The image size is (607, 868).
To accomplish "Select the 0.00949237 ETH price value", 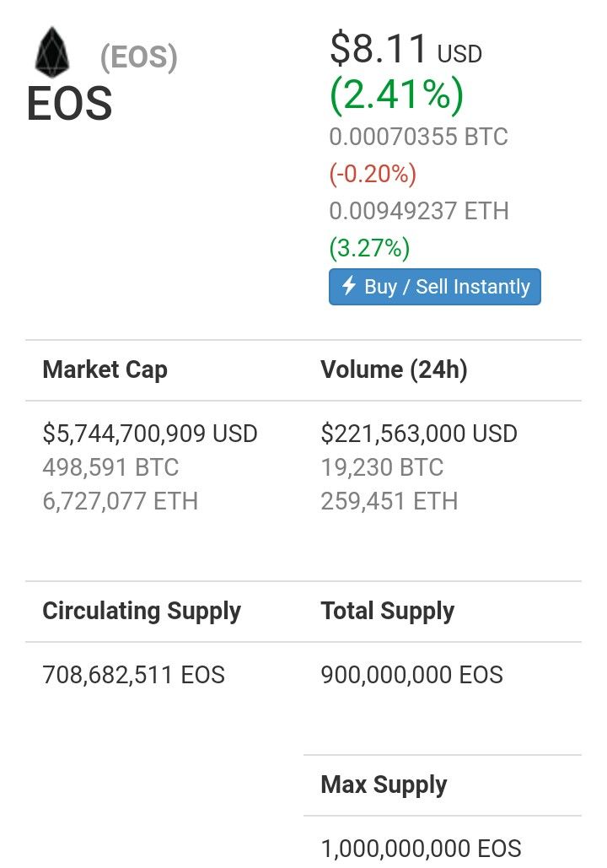I will pos(419,211).
